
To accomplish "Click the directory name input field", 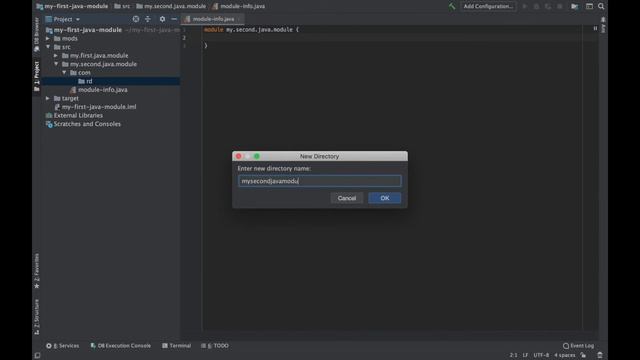I will (320, 181).
